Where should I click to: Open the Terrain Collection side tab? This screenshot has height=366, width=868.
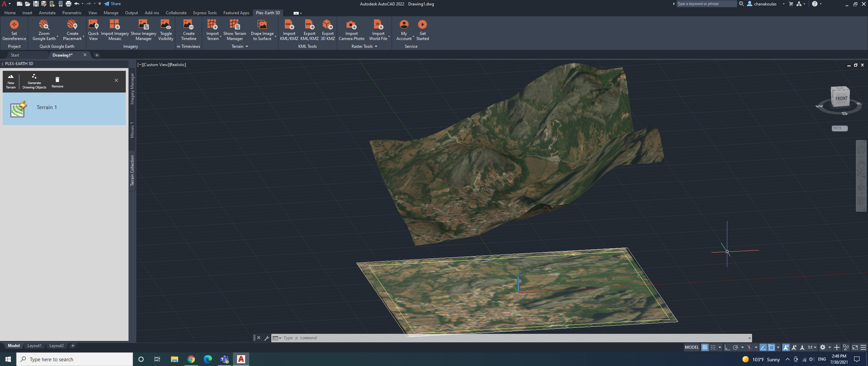pos(132,170)
